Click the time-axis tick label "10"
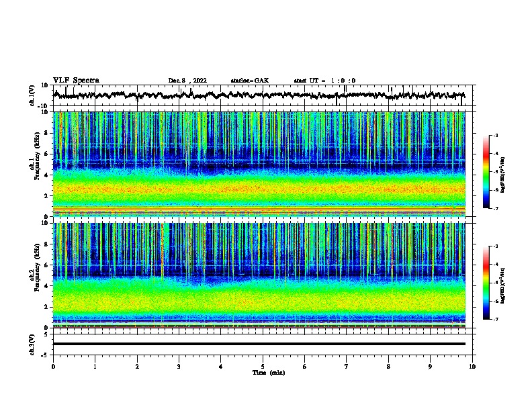Screen dimensions: 532x411 [472, 367]
